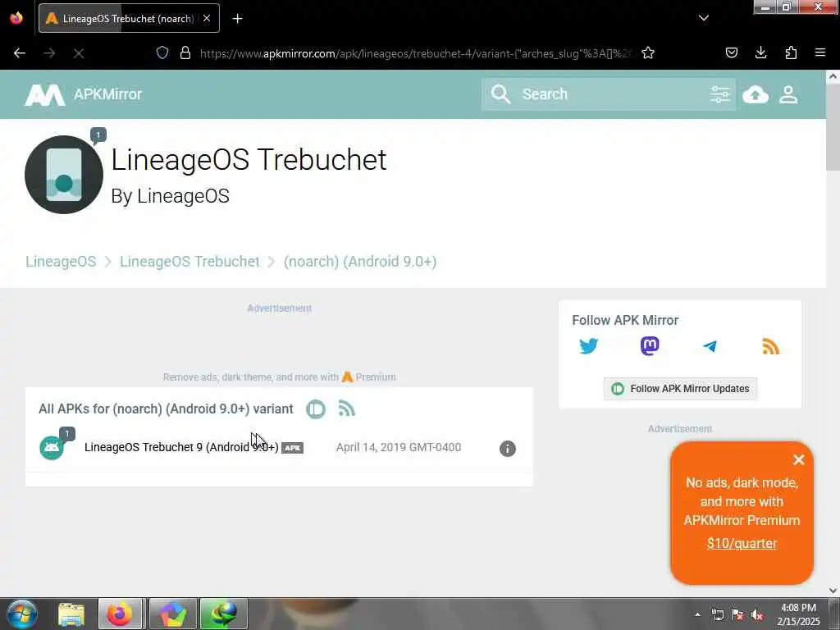
Task: Click By LineageOS developer link
Action: pyautogui.click(x=170, y=196)
